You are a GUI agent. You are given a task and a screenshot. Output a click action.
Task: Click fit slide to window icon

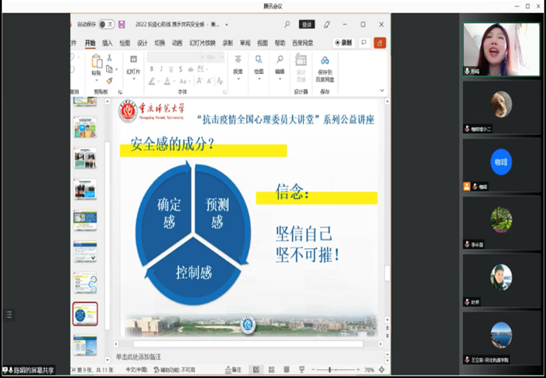(382, 370)
